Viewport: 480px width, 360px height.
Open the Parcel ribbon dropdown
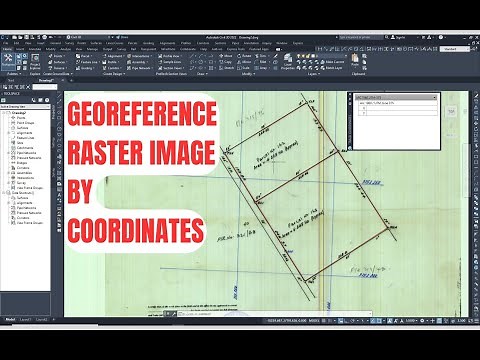[x=85, y=56]
